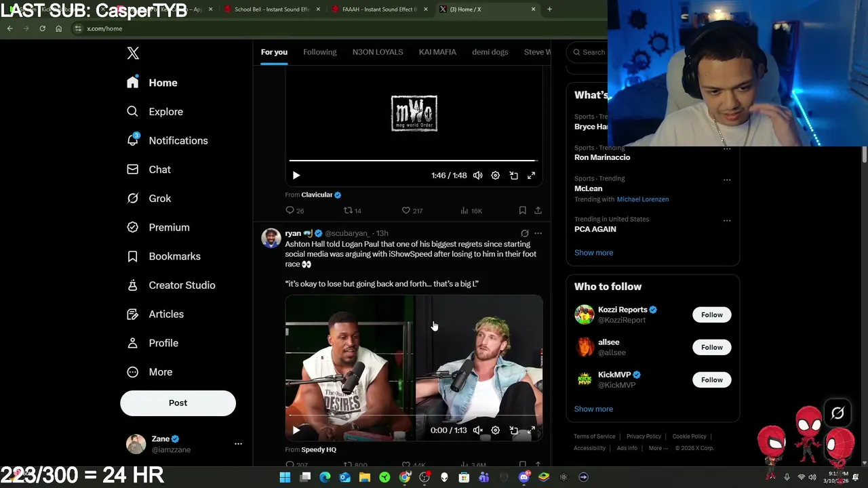Open ryan's profile avatar
This screenshot has height=488, width=868.
tap(271, 238)
